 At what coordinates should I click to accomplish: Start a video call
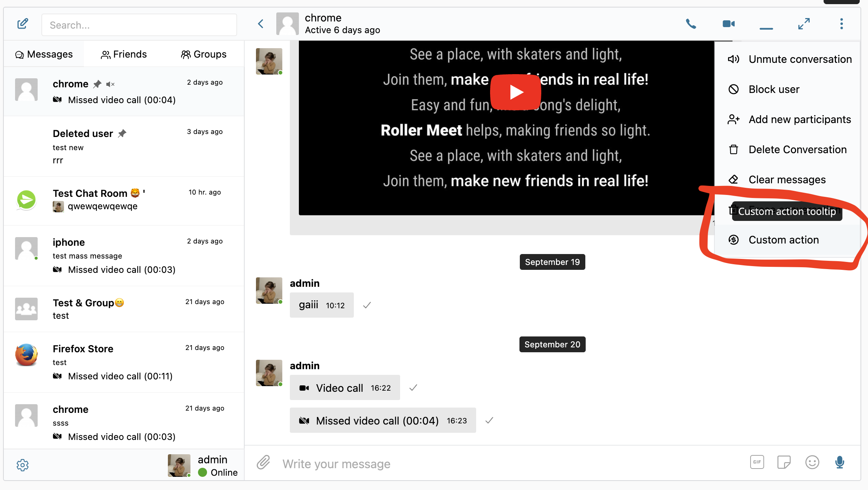[728, 24]
